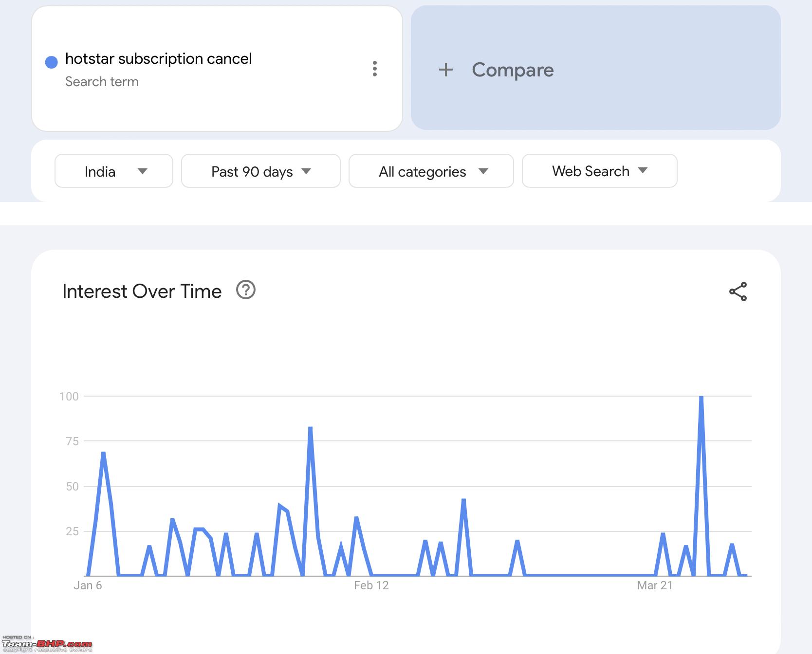Click the 'Feb 12' date axis label
This screenshot has height=654, width=812.
(371, 585)
